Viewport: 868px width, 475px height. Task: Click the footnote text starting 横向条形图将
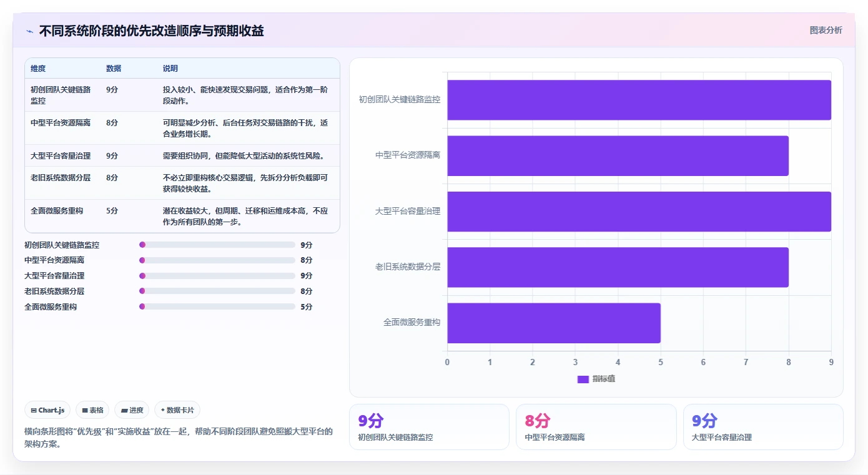coord(179,436)
